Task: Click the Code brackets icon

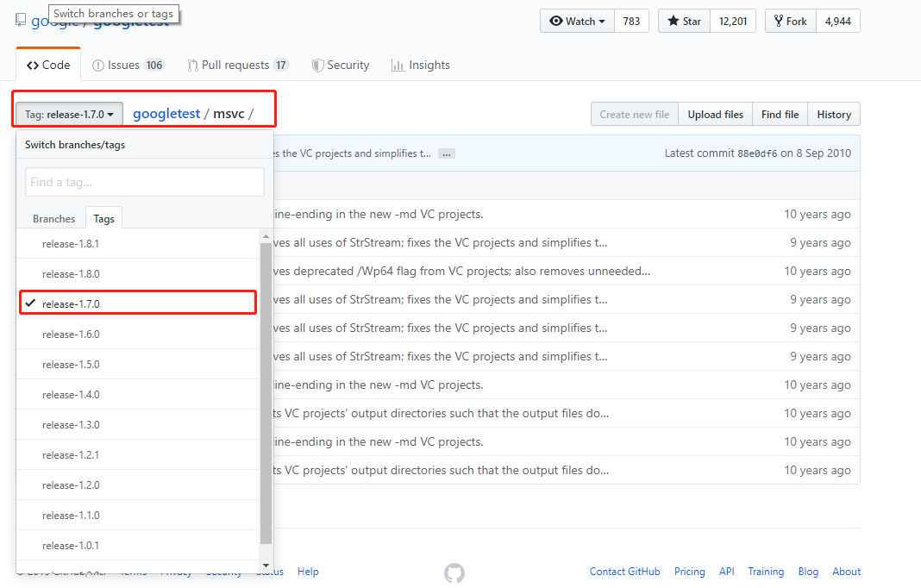Action: click(x=33, y=66)
